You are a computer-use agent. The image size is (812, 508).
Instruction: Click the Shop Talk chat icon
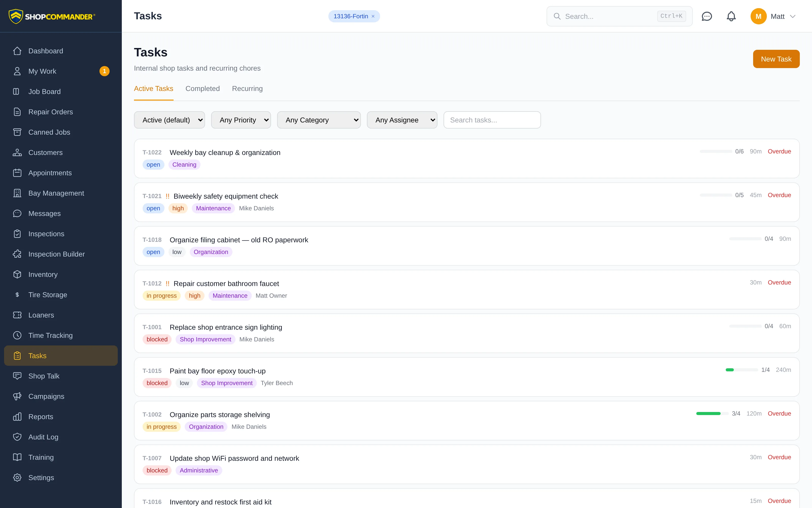(17, 376)
